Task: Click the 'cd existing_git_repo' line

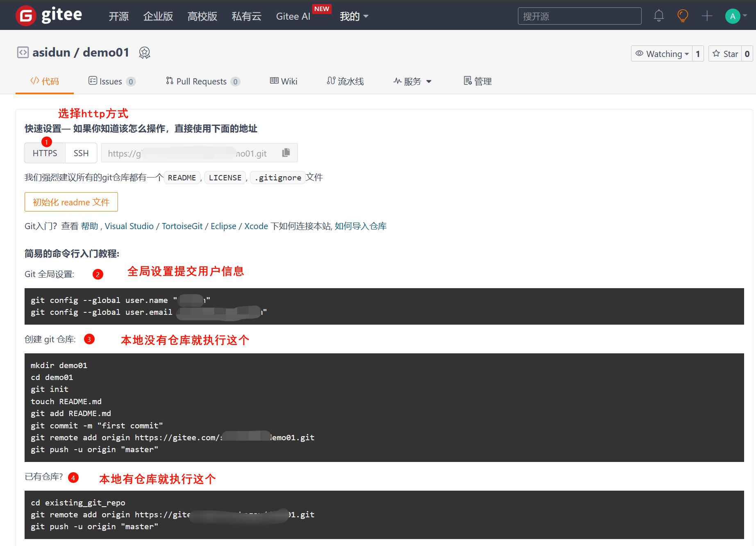Action: point(78,503)
